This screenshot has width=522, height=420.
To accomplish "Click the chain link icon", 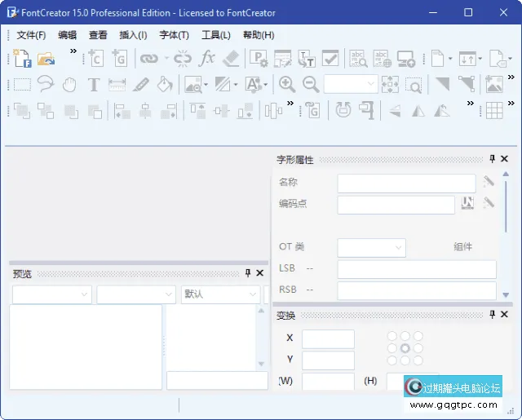I will click(x=148, y=59).
